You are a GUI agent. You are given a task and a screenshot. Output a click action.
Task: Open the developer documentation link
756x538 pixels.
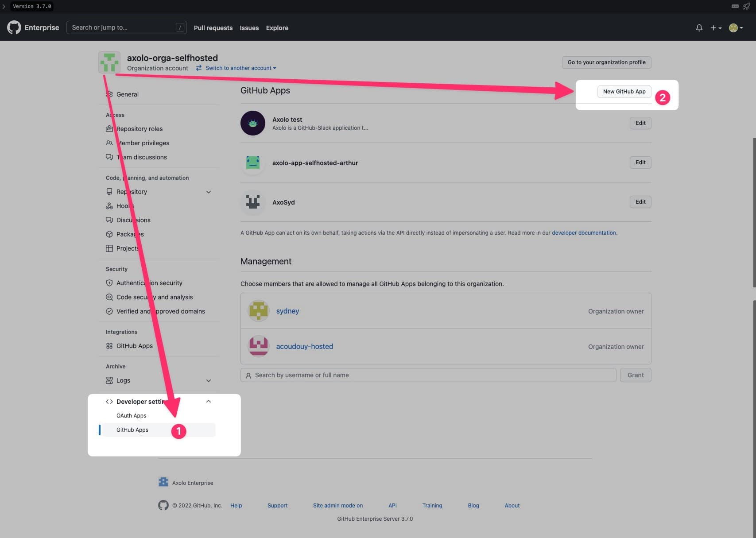click(x=584, y=233)
